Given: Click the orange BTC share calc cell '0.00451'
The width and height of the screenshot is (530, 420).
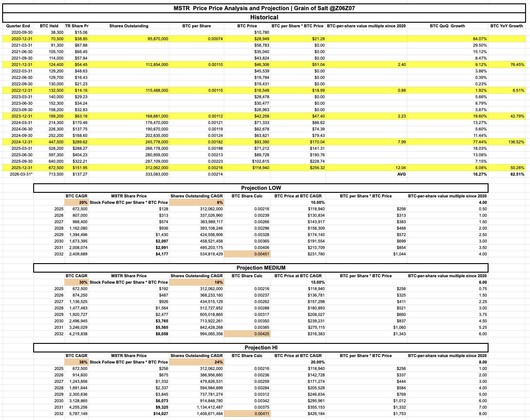Looking at the screenshot, I should pyautogui.click(x=247, y=254).
